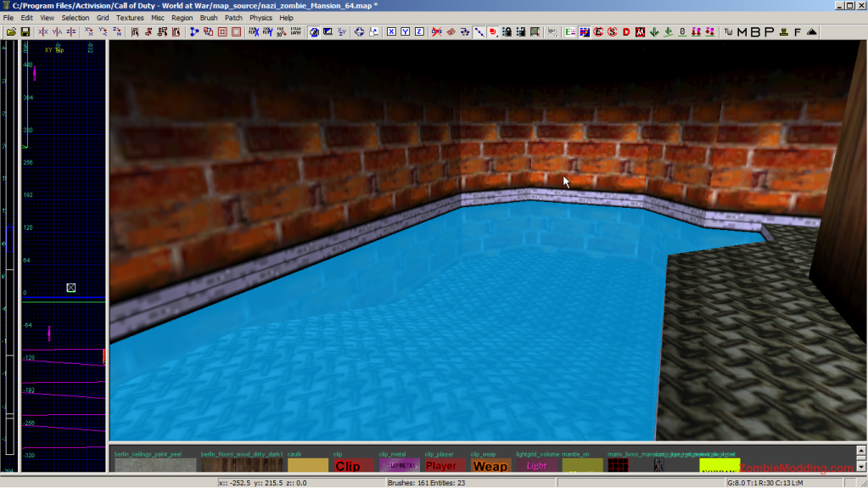Open the Edit menu
The width and height of the screenshot is (868, 488).
26,18
